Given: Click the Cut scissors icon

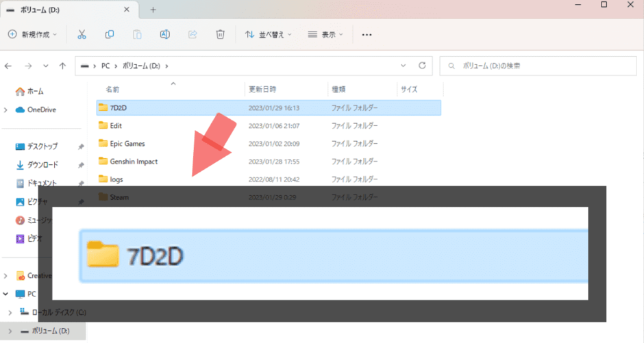Looking at the screenshot, I should click(82, 34).
